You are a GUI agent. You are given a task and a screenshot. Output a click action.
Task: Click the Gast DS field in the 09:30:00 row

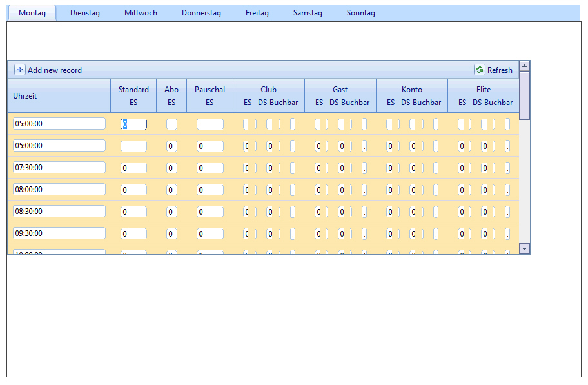tap(342, 234)
